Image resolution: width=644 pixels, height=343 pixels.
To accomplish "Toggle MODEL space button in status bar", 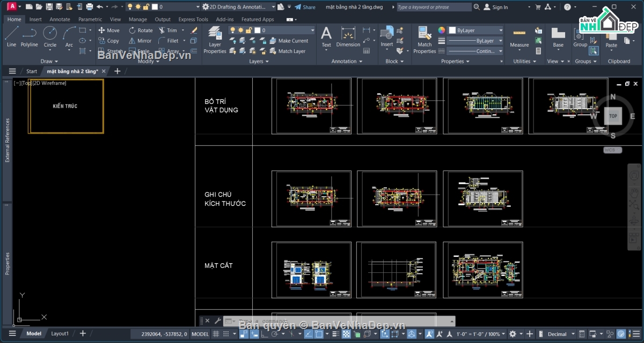I will [200, 334].
